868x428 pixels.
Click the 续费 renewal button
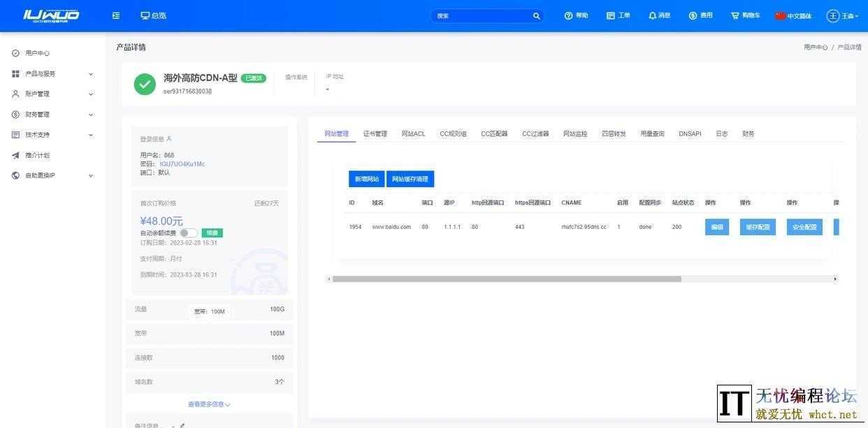coord(212,232)
